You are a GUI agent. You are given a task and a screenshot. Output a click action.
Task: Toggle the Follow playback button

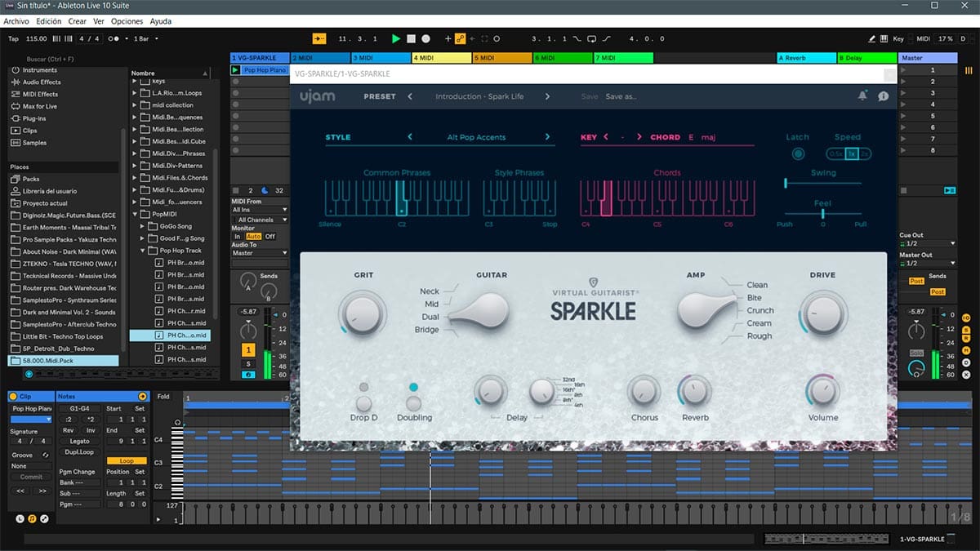click(x=318, y=38)
